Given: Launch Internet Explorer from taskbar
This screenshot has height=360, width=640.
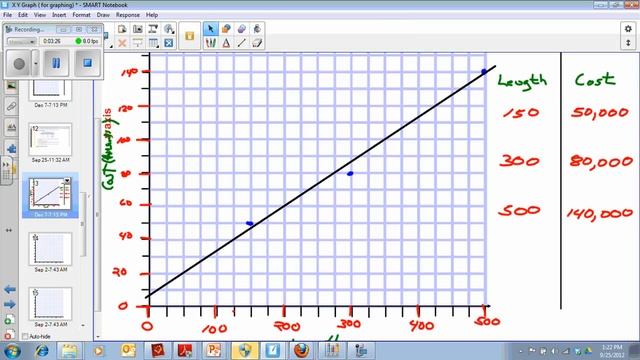Looking at the screenshot, I should (41, 351).
